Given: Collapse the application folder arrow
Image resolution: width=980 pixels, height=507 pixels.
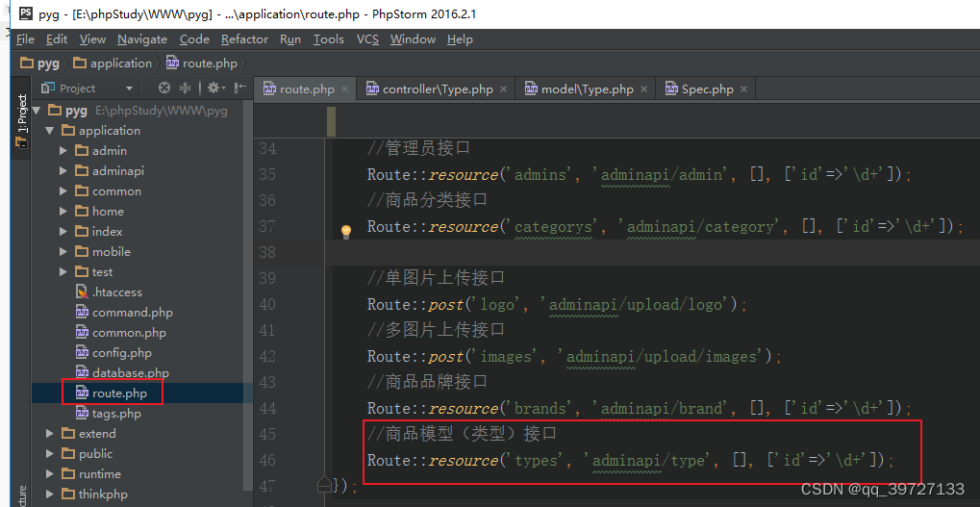Looking at the screenshot, I should click(49, 131).
